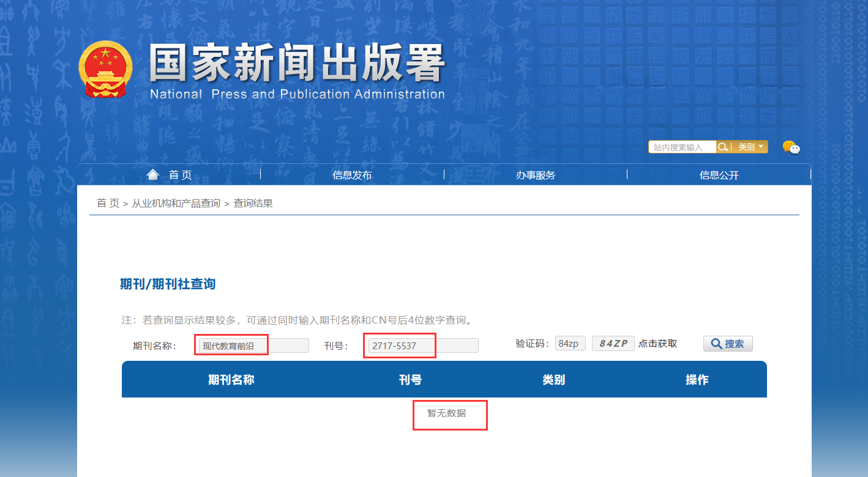The image size is (868, 477).
Task: Open 从业机构和产品查询 breadcrumb link
Action: pyautogui.click(x=176, y=203)
